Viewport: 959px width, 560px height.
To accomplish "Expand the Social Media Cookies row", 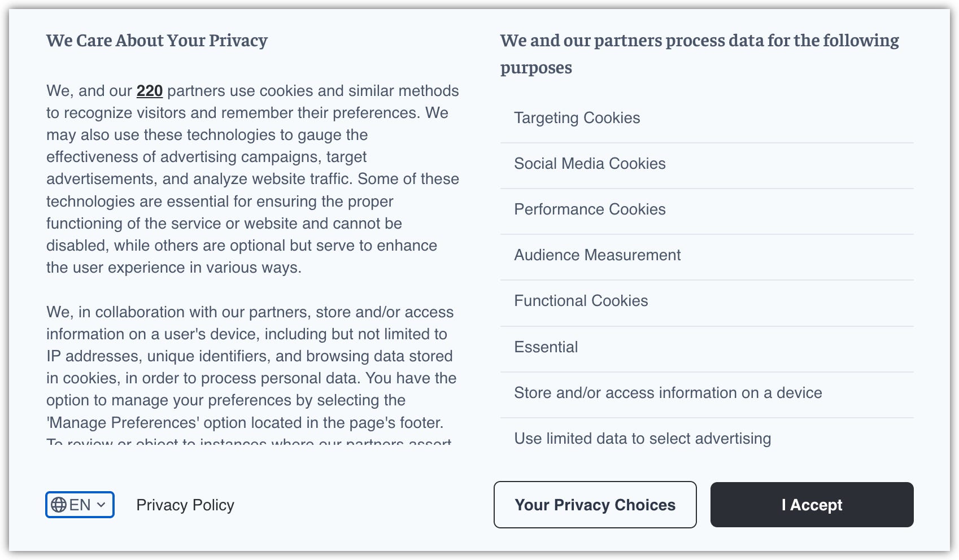I will click(x=590, y=164).
